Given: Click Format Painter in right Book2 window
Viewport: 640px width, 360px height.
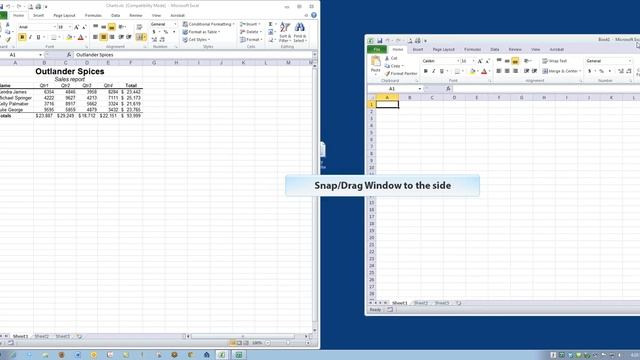Looking at the screenshot, I should pyautogui.click(x=401, y=73).
